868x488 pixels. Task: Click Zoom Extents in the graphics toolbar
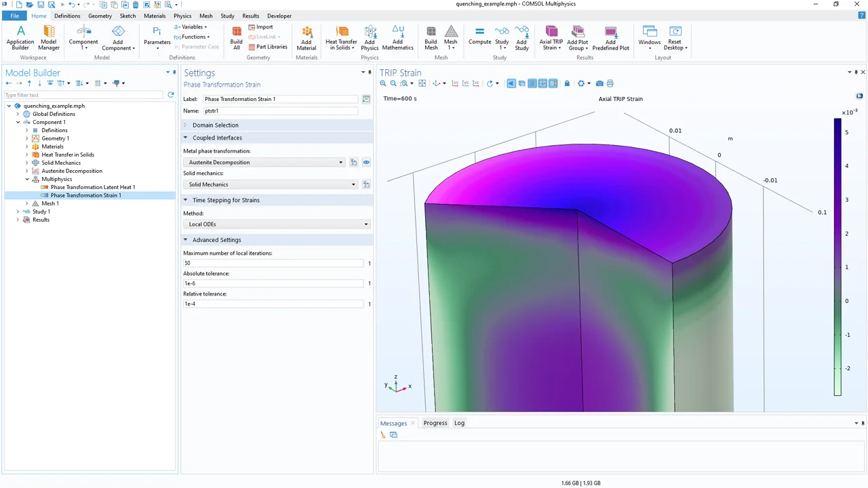pos(422,83)
